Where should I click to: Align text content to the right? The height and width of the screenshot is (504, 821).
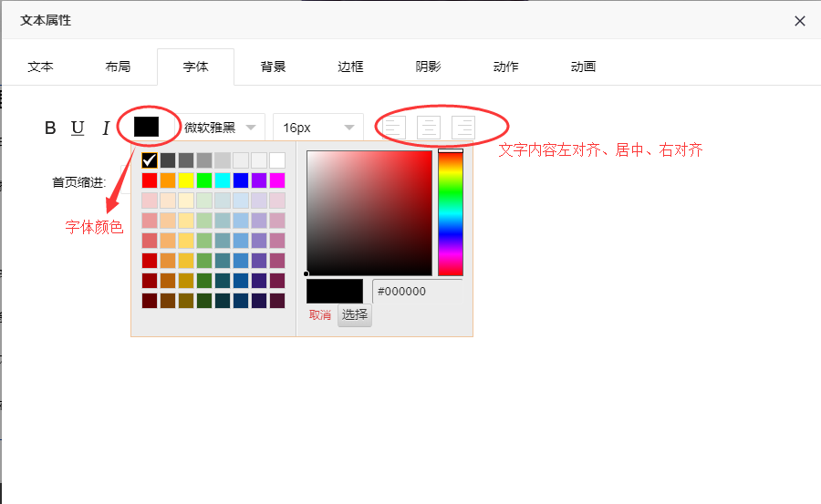coord(463,128)
